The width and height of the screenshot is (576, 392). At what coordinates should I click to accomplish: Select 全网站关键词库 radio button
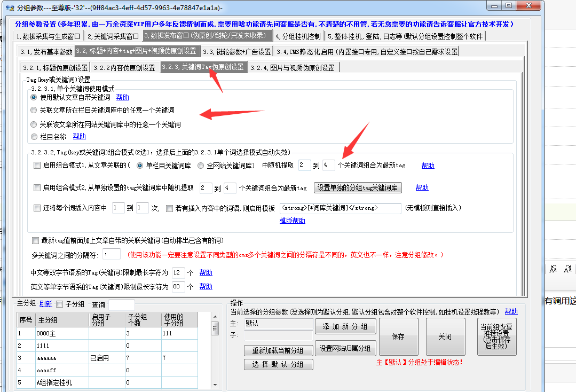click(x=201, y=166)
